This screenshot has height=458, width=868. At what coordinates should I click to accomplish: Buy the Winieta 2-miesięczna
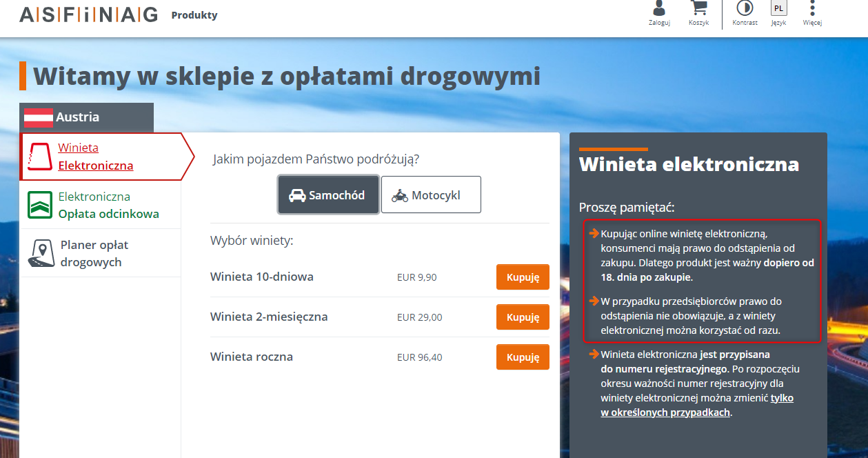click(523, 317)
